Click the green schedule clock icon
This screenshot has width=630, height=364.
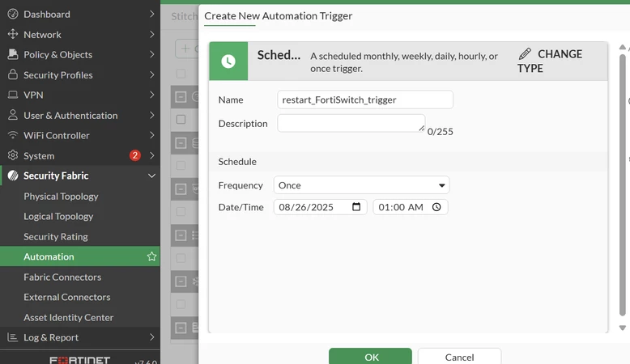228,61
